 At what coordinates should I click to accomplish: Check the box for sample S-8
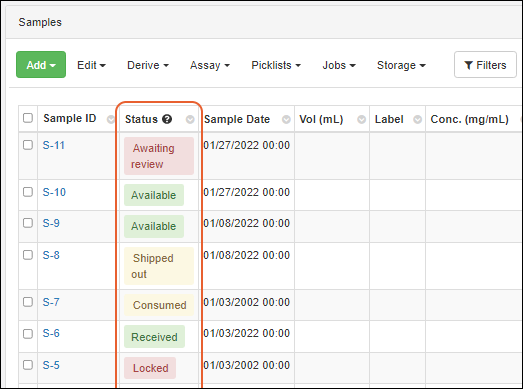pos(28,255)
